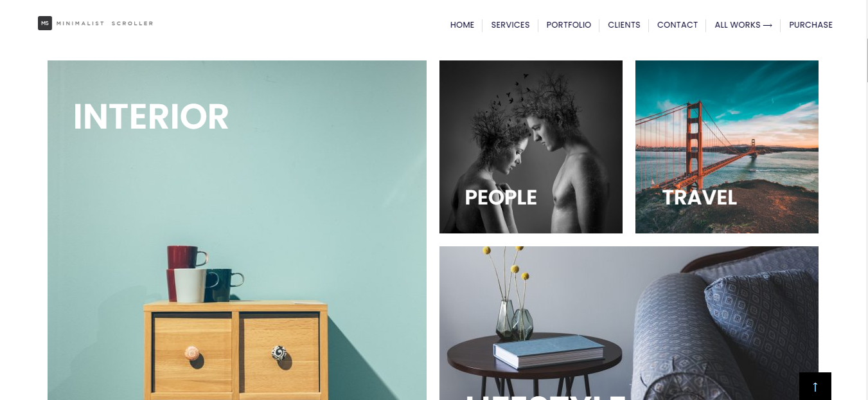The width and height of the screenshot is (868, 400).
Task: Select Clients in the navigation bar
Action: point(624,25)
